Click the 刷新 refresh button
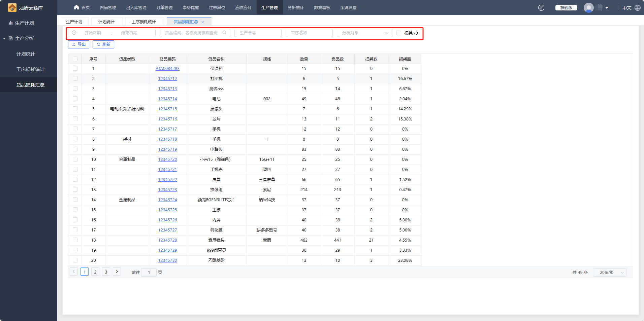 [103, 44]
